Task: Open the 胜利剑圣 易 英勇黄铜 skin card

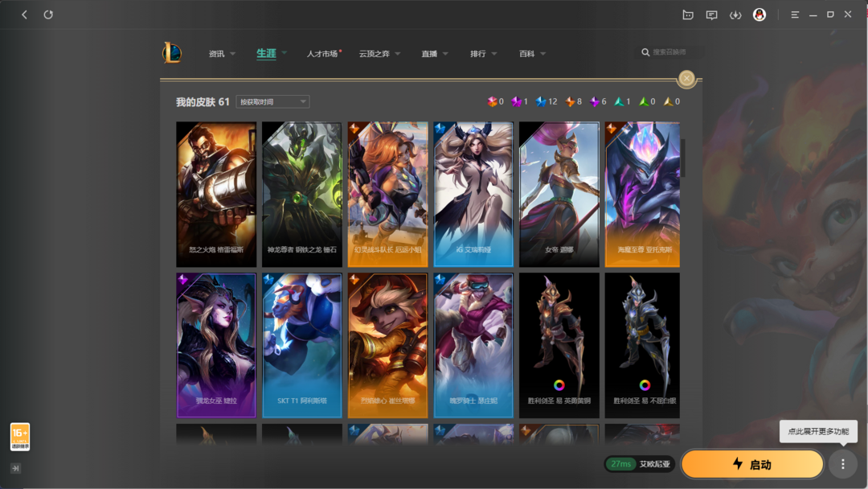Action: (x=559, y=345)
